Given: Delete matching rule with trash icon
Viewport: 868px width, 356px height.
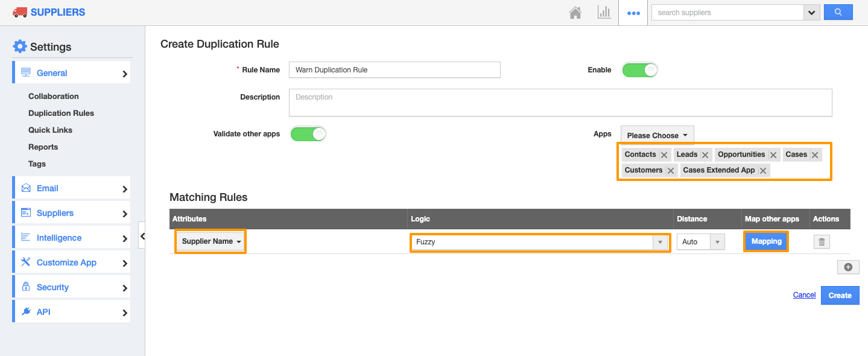Looking at the screenshot, I should point(822,242).
